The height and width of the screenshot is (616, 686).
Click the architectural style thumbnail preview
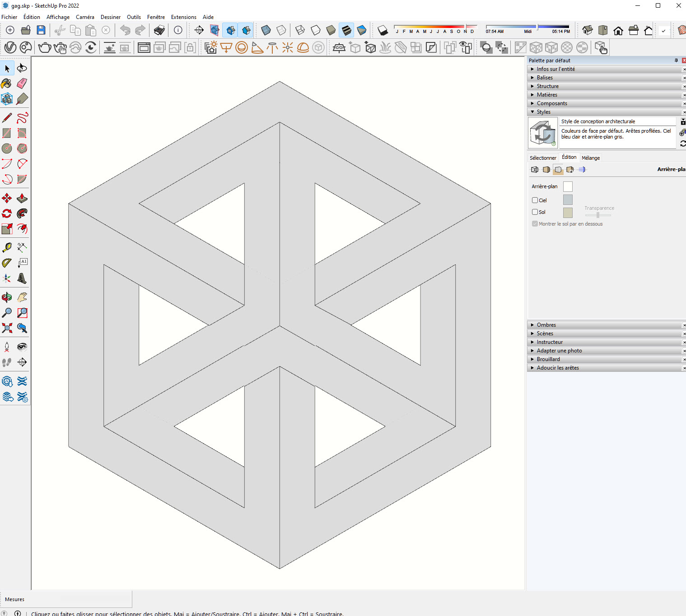click(x=543, y=133)
